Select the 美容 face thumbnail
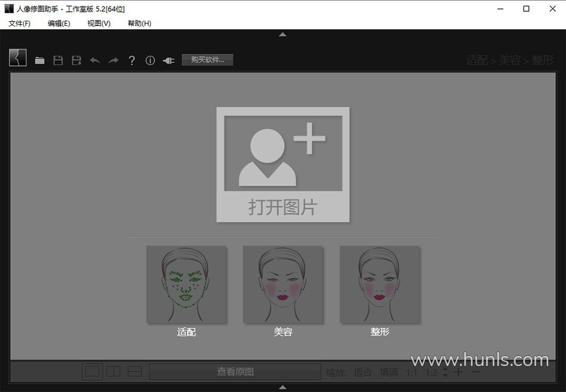Viewport: 566px width, 392px height. [283, 285]
